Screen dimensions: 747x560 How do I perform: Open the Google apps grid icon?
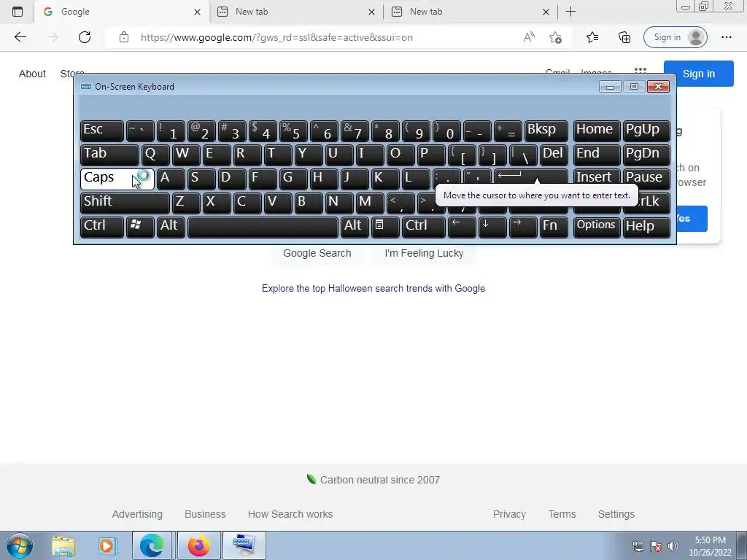coord(640,69)
